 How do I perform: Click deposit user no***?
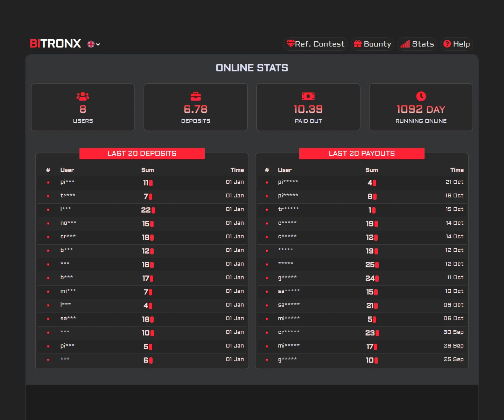pos(68,223)
